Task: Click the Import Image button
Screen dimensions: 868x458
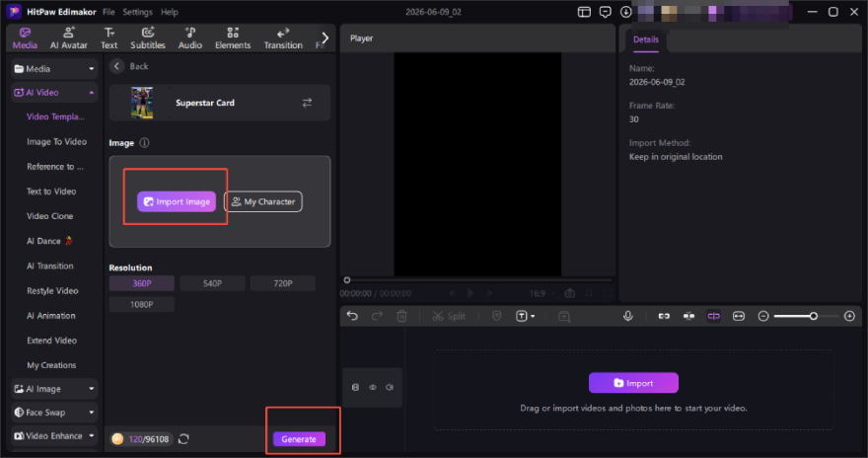Action: [x=177, y=201]
